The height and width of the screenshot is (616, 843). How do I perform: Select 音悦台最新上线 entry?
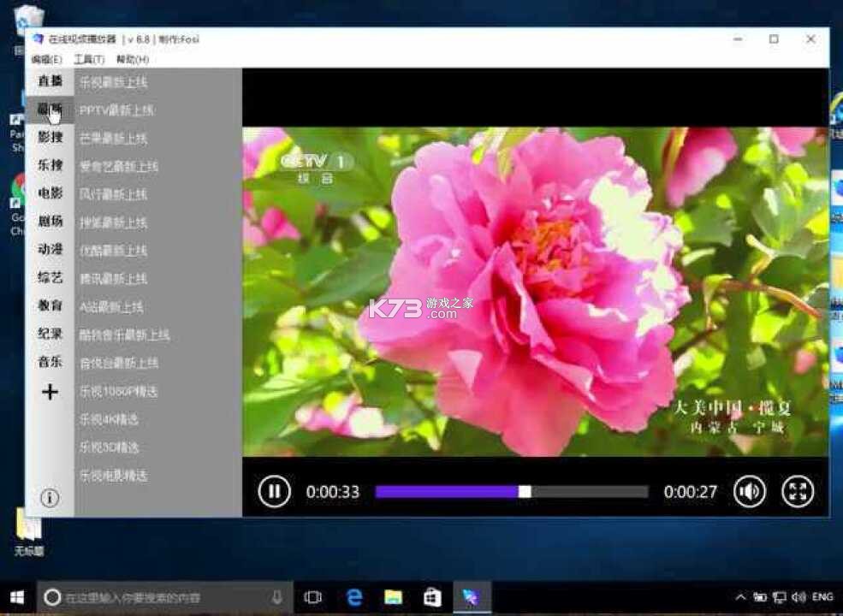click(x=119, y=363)
